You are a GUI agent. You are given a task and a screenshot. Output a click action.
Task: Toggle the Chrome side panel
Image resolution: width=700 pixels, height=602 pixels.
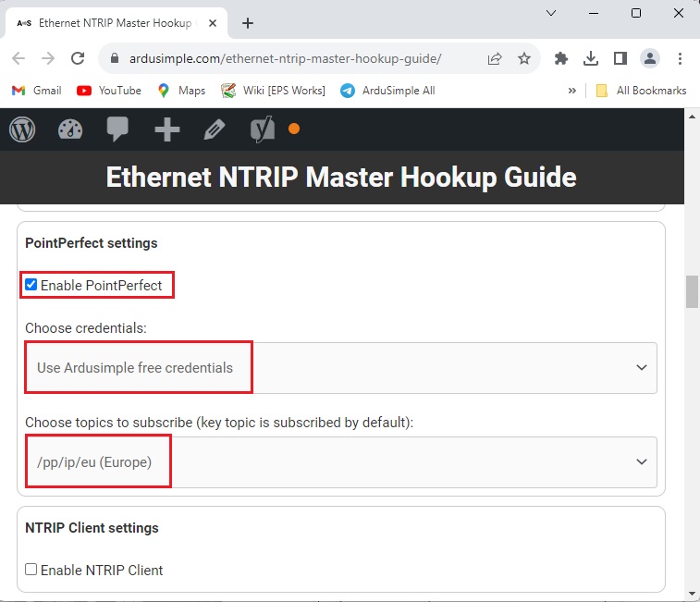(x=620, y=58)
